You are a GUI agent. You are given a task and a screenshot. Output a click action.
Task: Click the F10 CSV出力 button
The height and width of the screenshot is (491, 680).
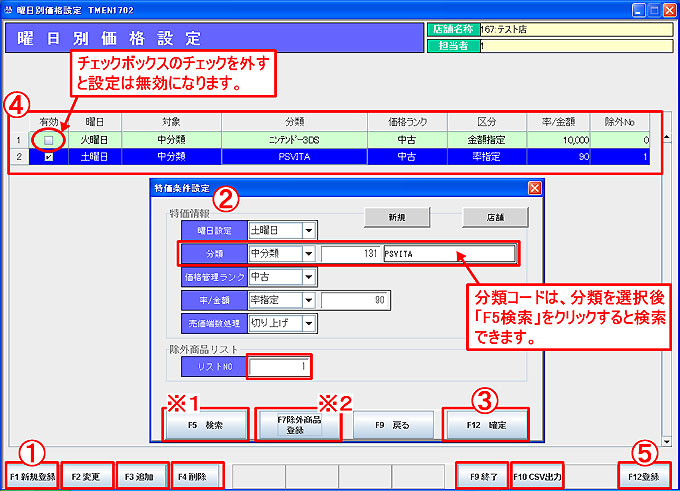[x=537, y=477]
